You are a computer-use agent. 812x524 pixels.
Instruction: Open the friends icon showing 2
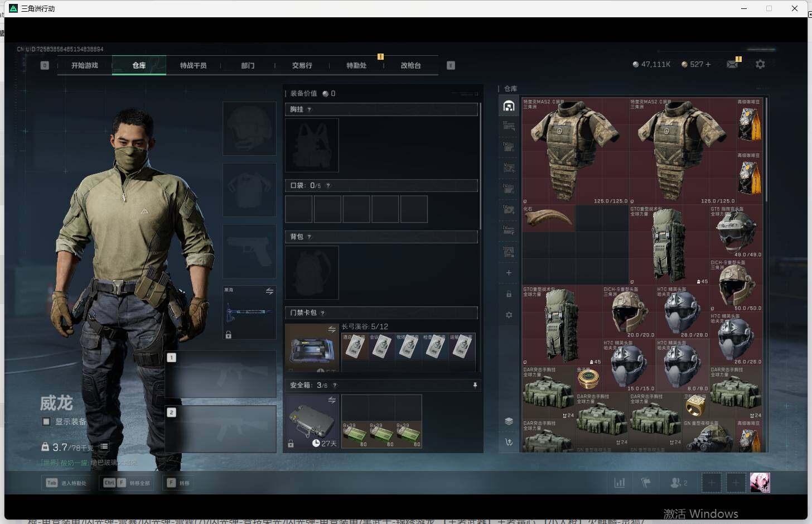click(x=678, y=483)
